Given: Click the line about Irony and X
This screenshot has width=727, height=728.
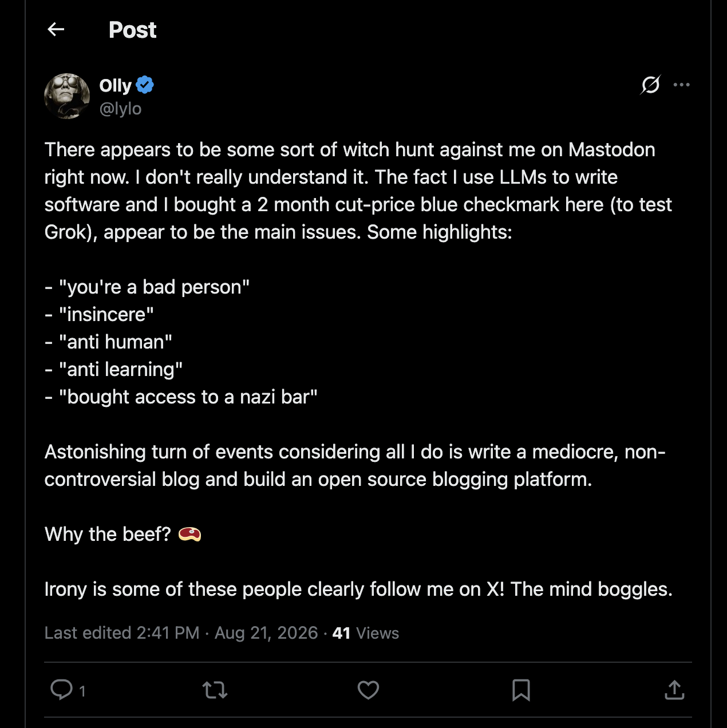Looking at the screenshot, I should (x=358, y=589).
